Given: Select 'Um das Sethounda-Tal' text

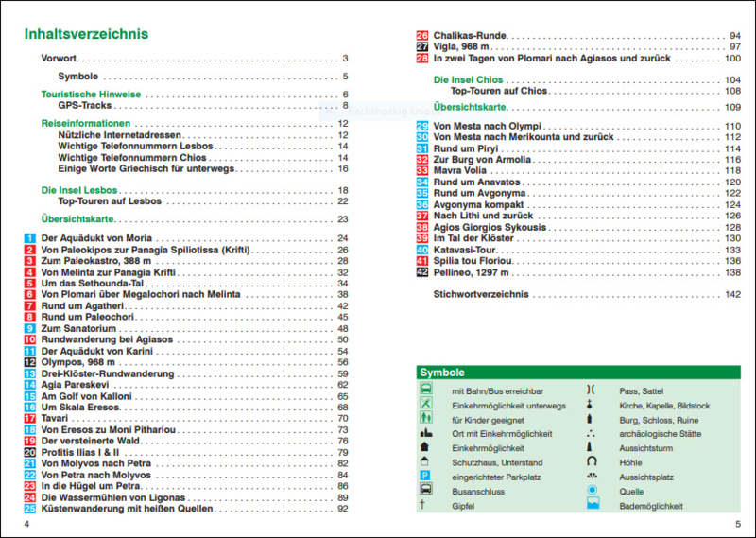Looking at the screenshot, I should point(92,284).
